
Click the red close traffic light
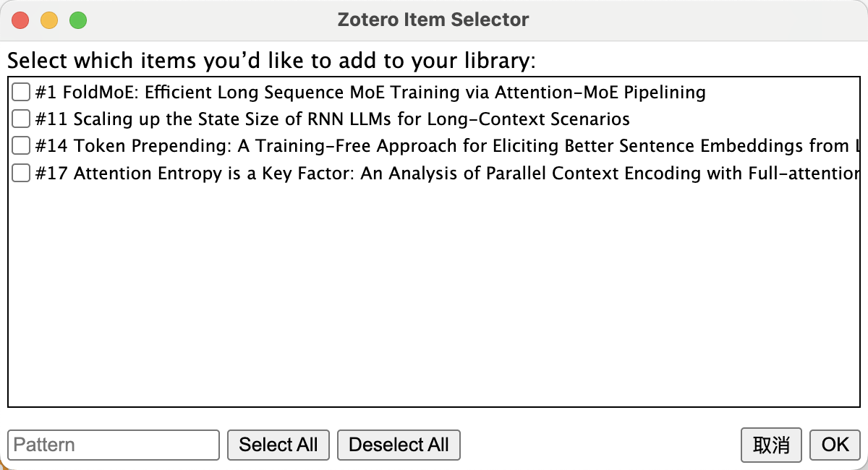(20, 20)
